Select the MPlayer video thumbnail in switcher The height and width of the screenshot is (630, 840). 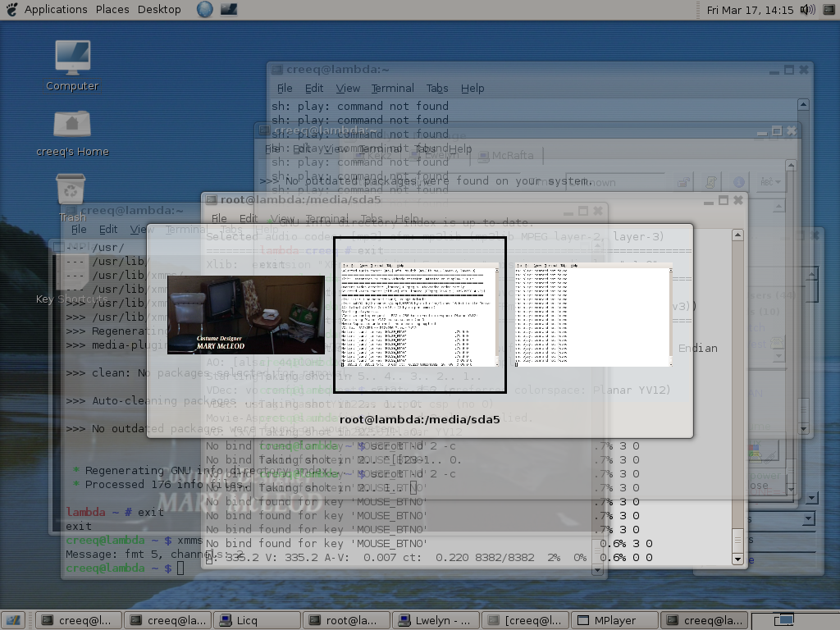point(246,315)
